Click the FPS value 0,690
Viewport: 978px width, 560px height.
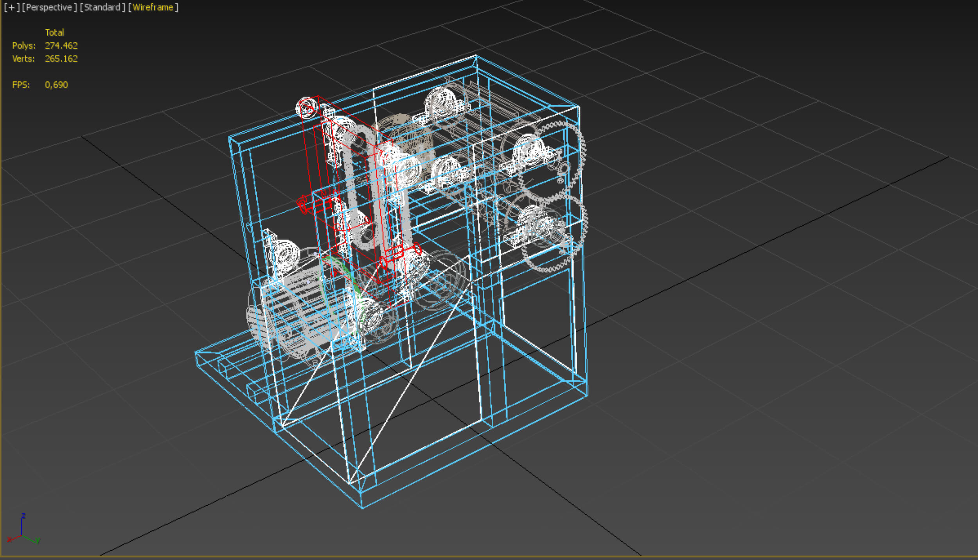click(56, 85)
